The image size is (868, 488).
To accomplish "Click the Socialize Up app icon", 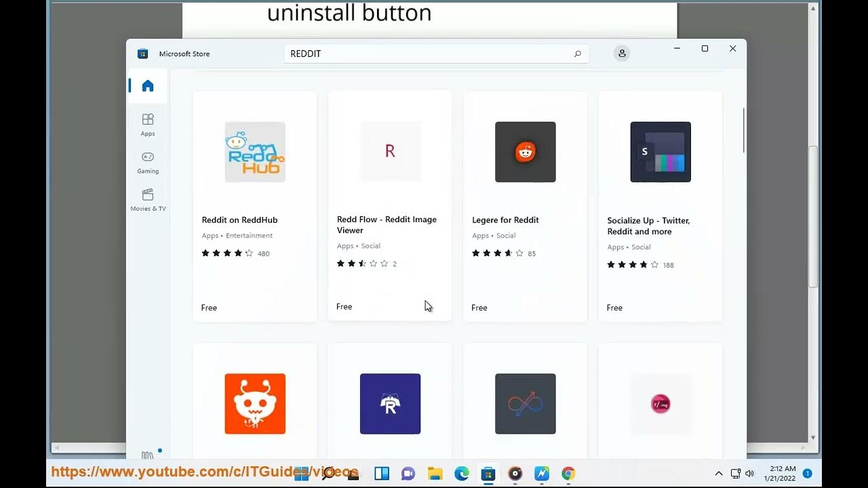I will click(x=660, y=152).
